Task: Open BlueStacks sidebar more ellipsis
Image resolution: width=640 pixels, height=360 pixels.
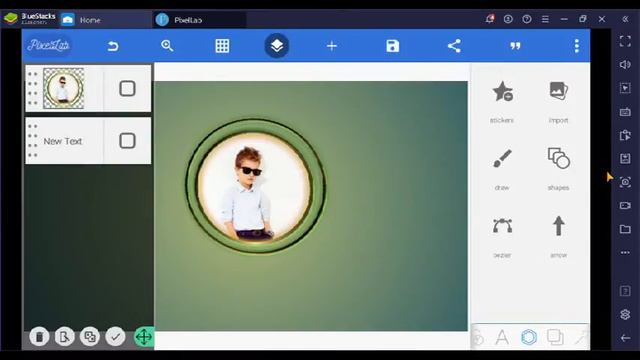Action: 625,253
